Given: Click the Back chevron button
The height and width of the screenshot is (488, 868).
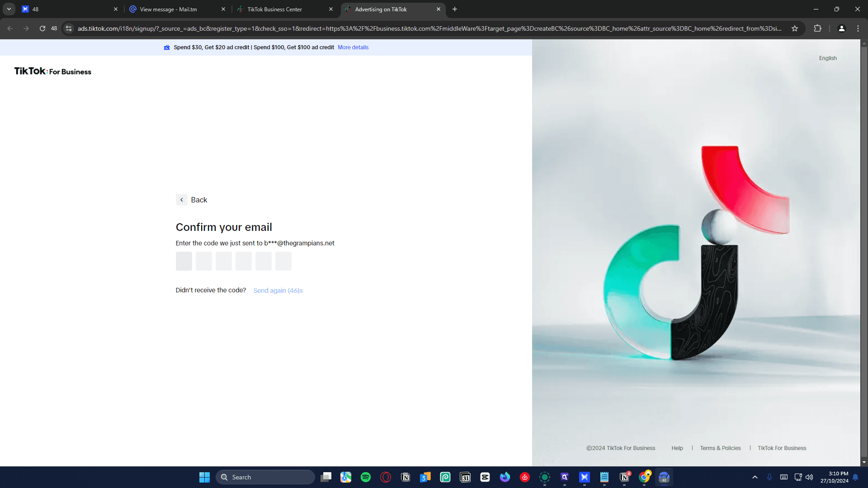Looking at the screenshot, I should pos(181,200).
